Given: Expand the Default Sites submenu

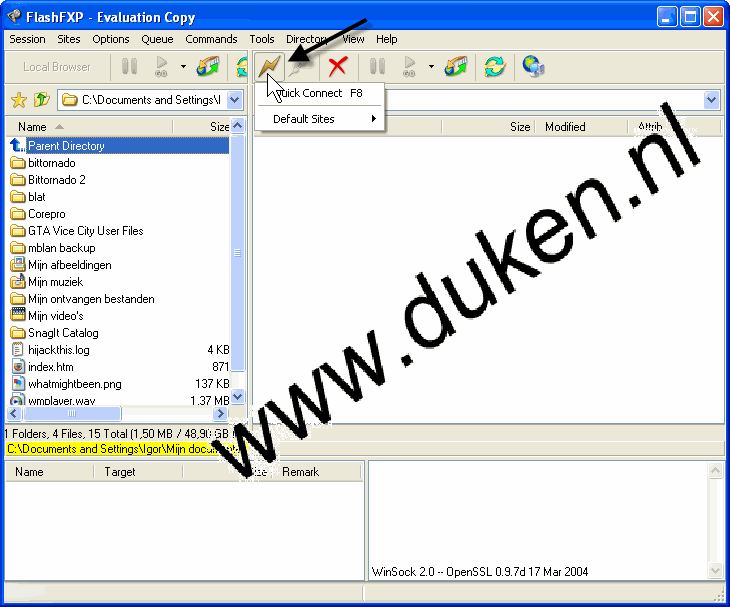Looking at the screenshot, I should (319, 119).
